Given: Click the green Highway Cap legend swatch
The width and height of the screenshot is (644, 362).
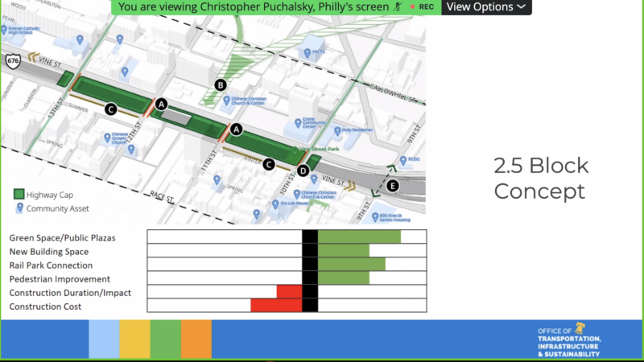Looking at the screenshot, I should point(19,194).
